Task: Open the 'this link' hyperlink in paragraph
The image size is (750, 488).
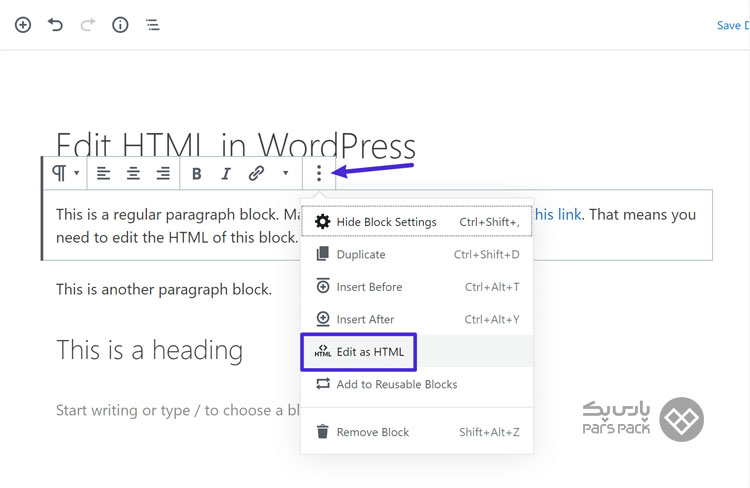Action: pyautogui.click(x=557, y=215)
